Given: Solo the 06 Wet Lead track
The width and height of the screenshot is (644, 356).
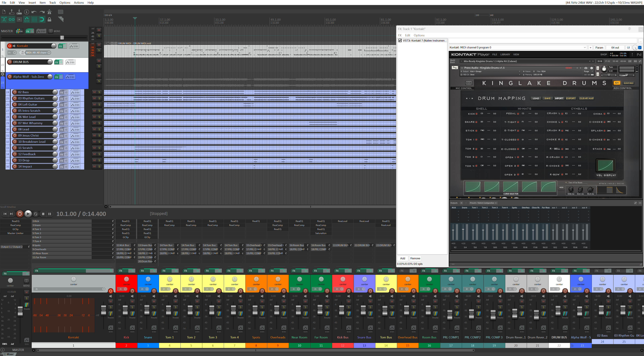Looking at the screenshot, I should 99,117.
